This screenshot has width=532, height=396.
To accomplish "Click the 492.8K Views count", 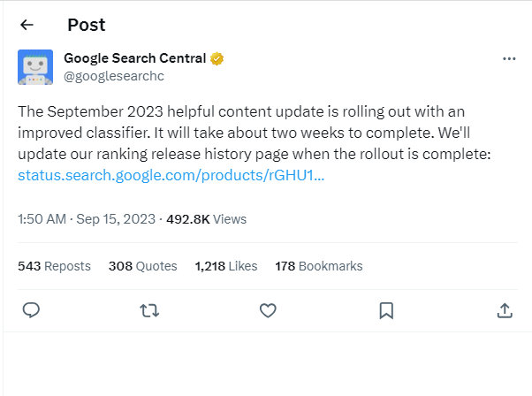I will tap(206, 219).
